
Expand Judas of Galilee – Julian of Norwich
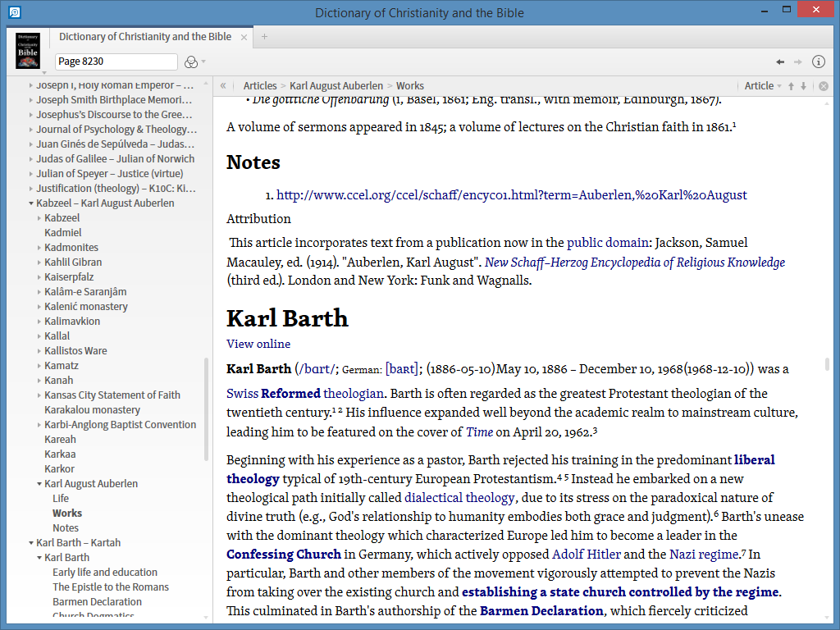[30, 159]
